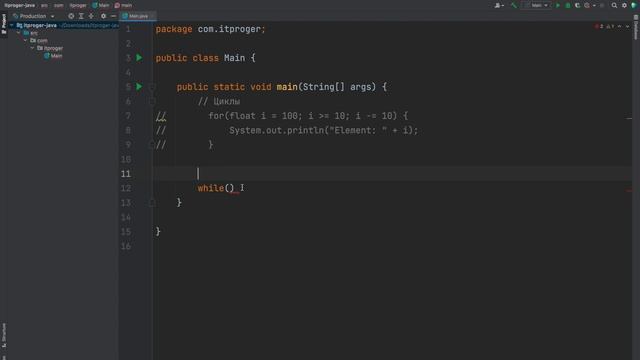Image resolution: width=640 pixels, height=360 pixels.
Task: Open Search Everywhere magnifier icon
Action: pyautogui.click(x=614, y=5)
